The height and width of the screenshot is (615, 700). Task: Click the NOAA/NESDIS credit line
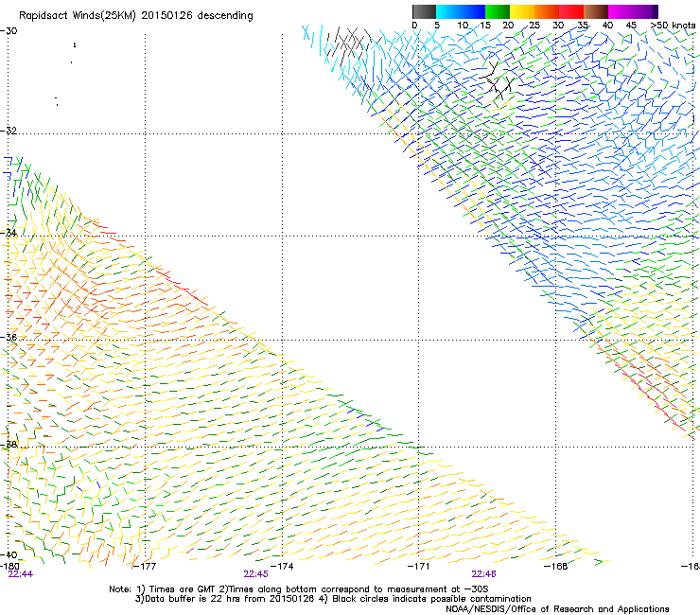coord(557,608)
